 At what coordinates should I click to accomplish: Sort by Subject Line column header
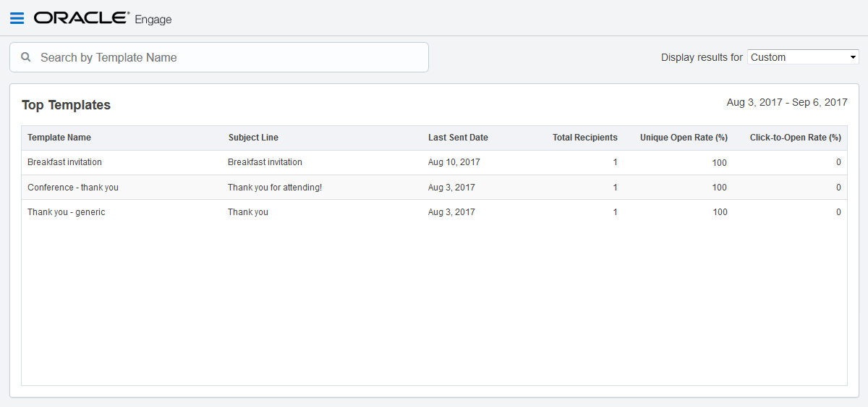[253, 138]
